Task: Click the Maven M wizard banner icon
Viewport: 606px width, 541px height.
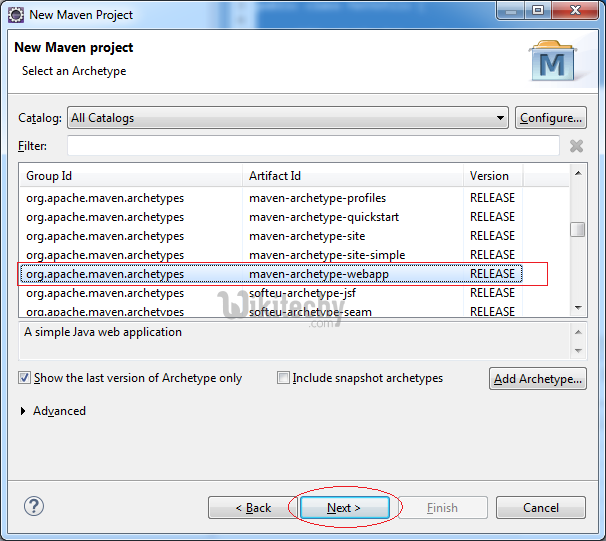Action: coord(553,62)
